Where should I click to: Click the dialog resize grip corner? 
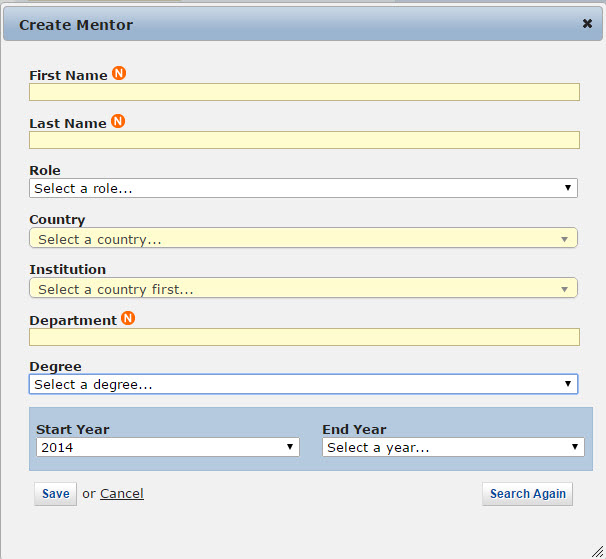point(597,550)
